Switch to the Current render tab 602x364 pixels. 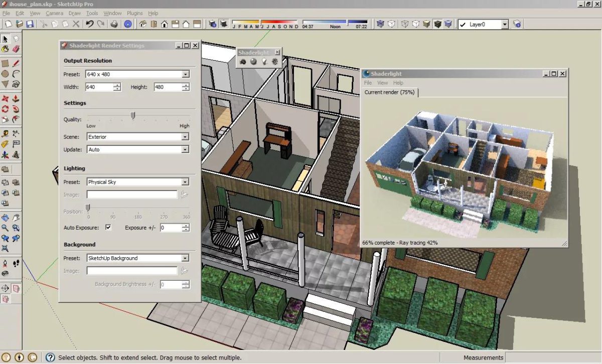click(x=389, y=93)
